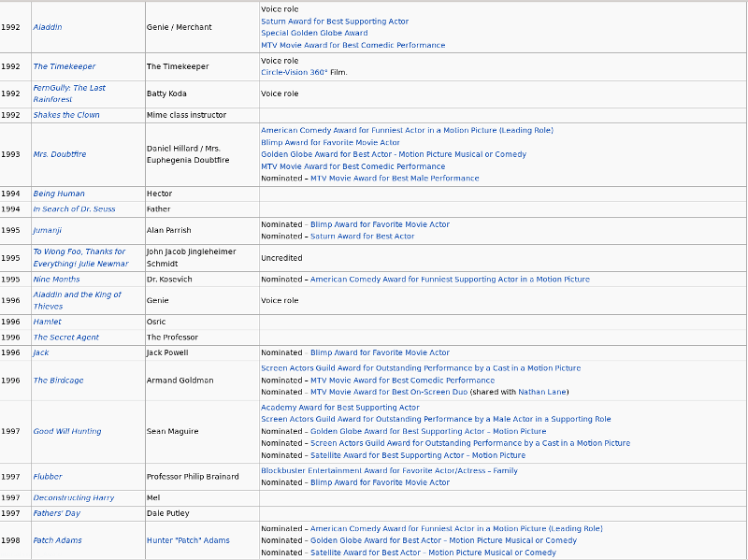Open FernGully: The Last Rainforest link

click(69, 93)
